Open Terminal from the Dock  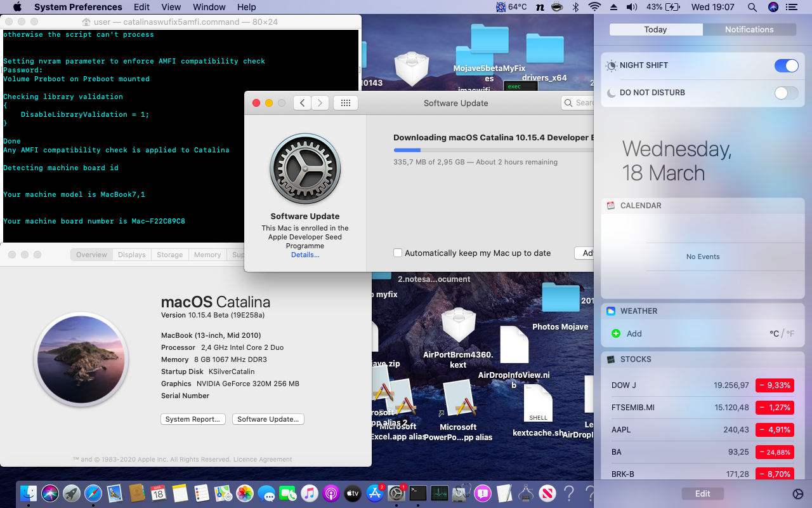pos(417,493)
